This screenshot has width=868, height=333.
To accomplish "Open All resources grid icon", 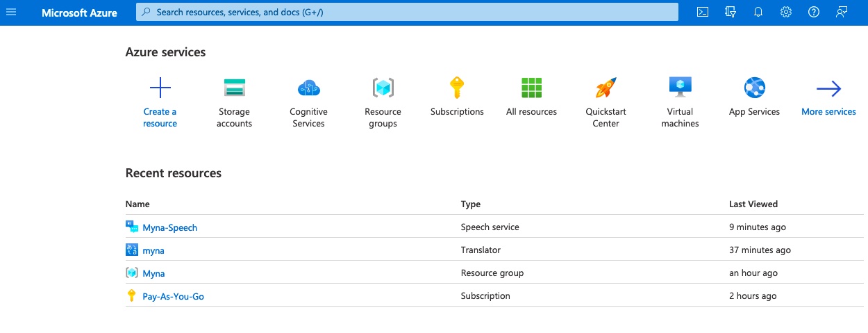I will tap(531, 88).
